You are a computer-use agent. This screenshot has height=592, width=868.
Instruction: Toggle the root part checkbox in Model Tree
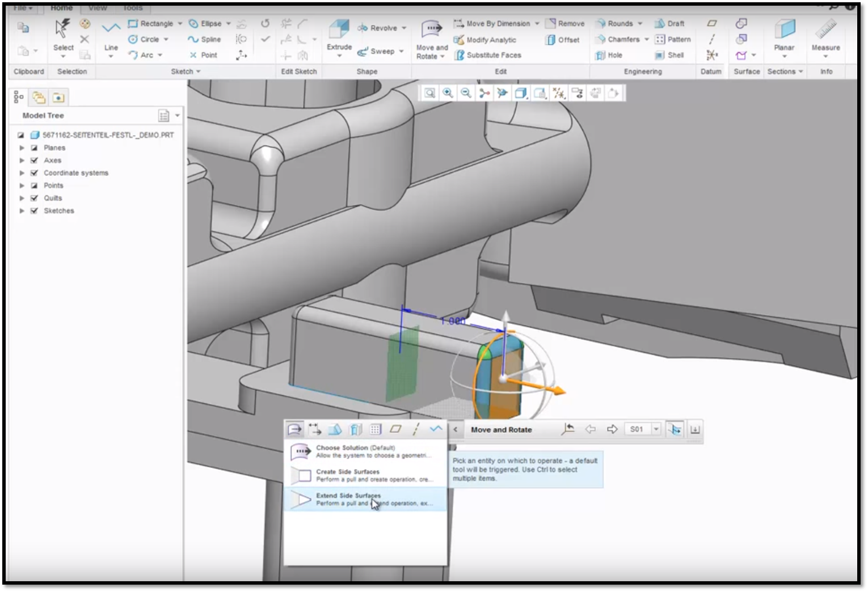click(x=21, y=135)
